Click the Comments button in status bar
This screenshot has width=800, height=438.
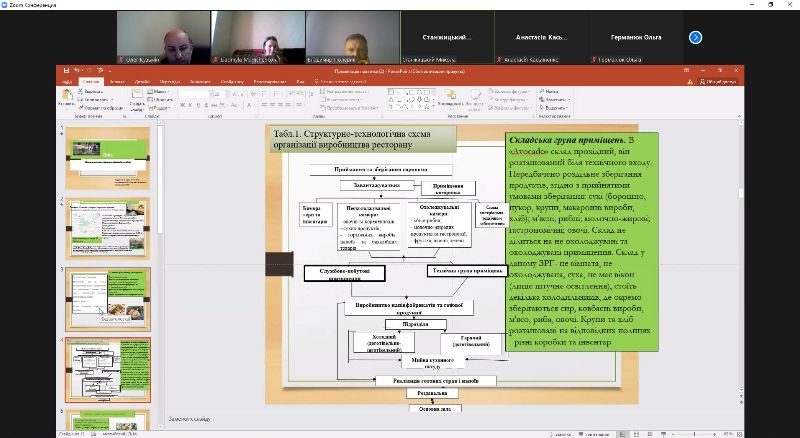click(x=594, y=434)
